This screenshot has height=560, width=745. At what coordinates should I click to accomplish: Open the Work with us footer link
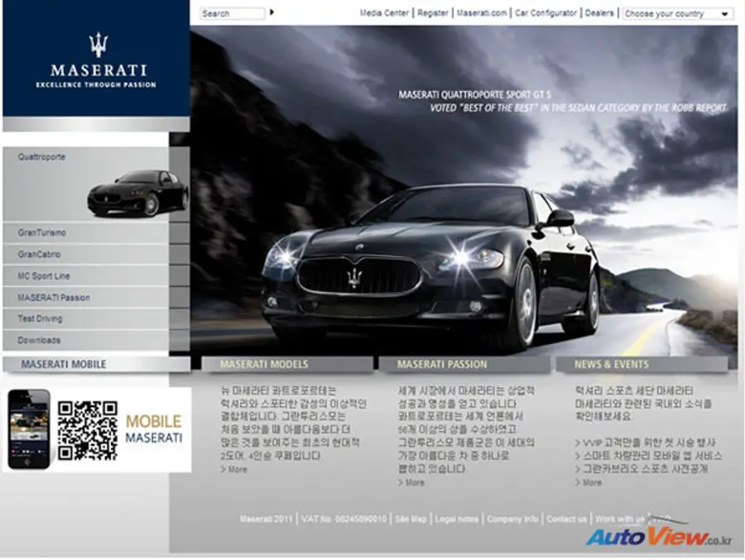click(x=619, y=519)
